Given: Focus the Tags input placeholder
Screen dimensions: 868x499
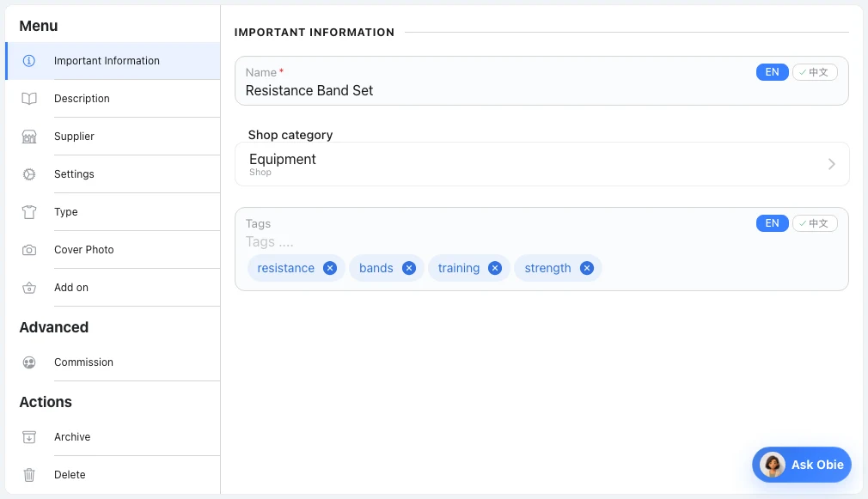Looking at the screenshot, I should point(270,241).
